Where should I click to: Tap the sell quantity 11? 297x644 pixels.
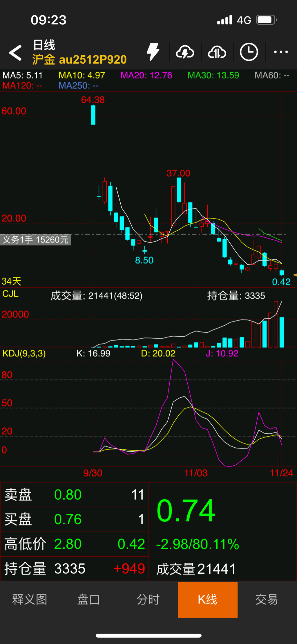coord(138,495)
